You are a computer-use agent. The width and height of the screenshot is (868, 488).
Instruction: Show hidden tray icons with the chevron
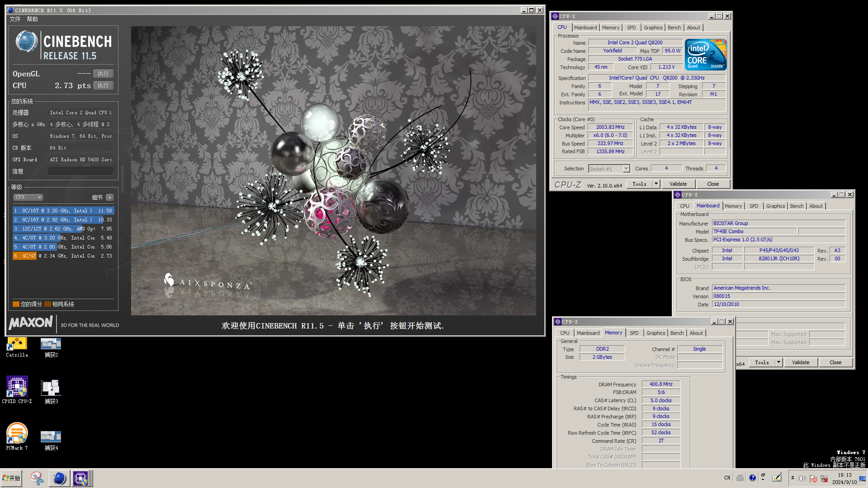[x=793, y=478]
